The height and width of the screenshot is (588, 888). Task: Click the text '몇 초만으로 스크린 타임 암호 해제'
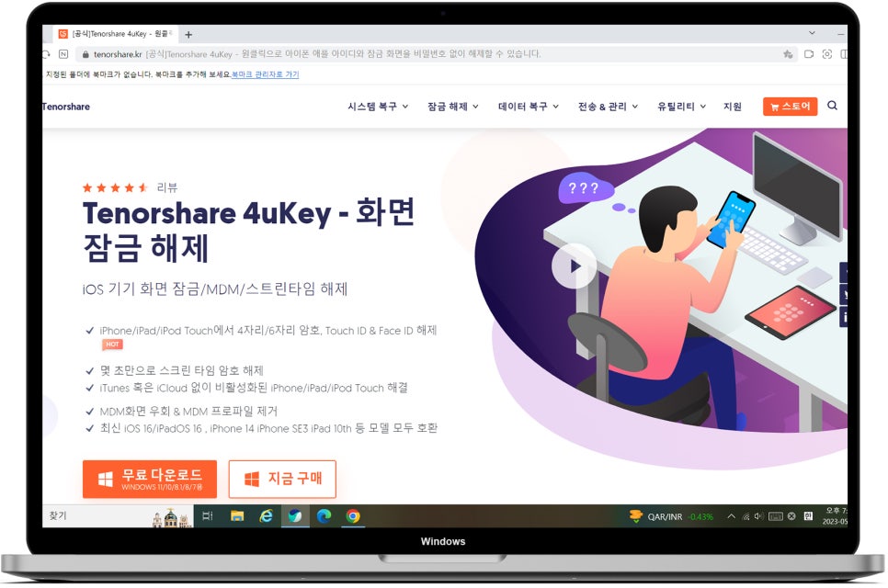[x=181, y=370]
